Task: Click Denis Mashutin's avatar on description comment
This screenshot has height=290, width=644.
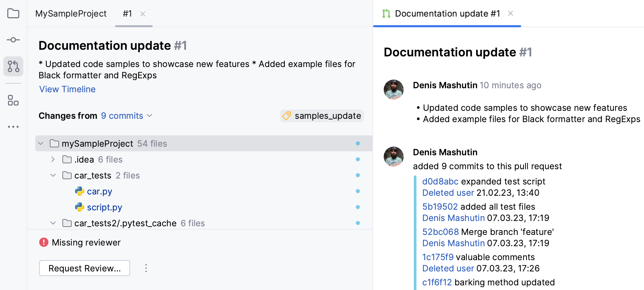Action: click(394, 90)
